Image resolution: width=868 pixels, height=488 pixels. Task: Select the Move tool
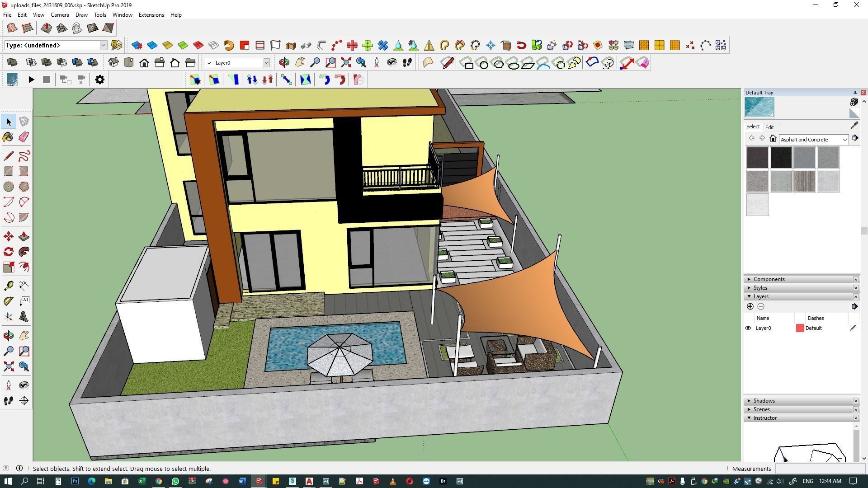9,237
